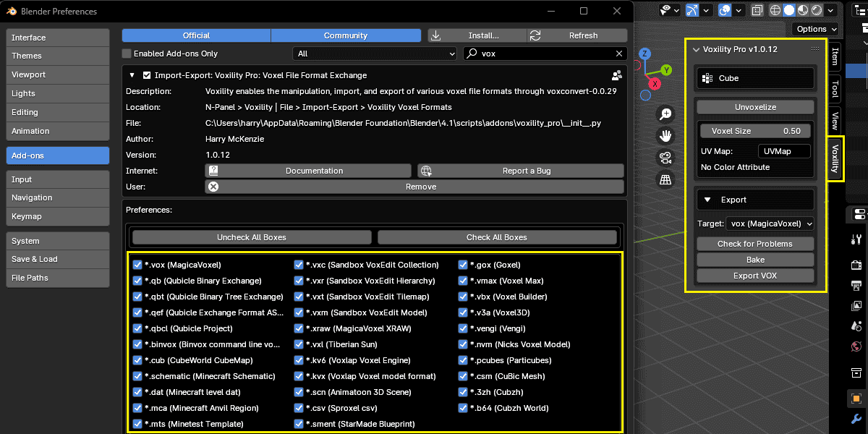Open the Scene properties tab icon
The image size is (868, 434).
pos(856,326)
